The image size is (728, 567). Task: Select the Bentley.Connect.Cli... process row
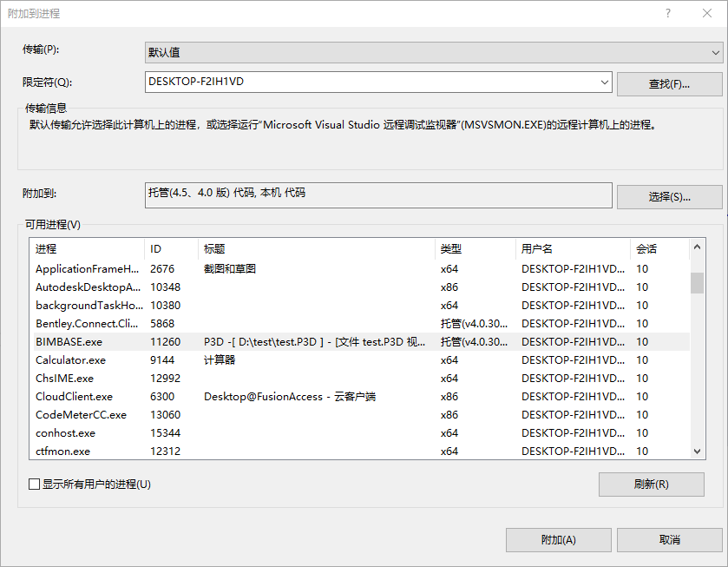(x=360, y=324)
